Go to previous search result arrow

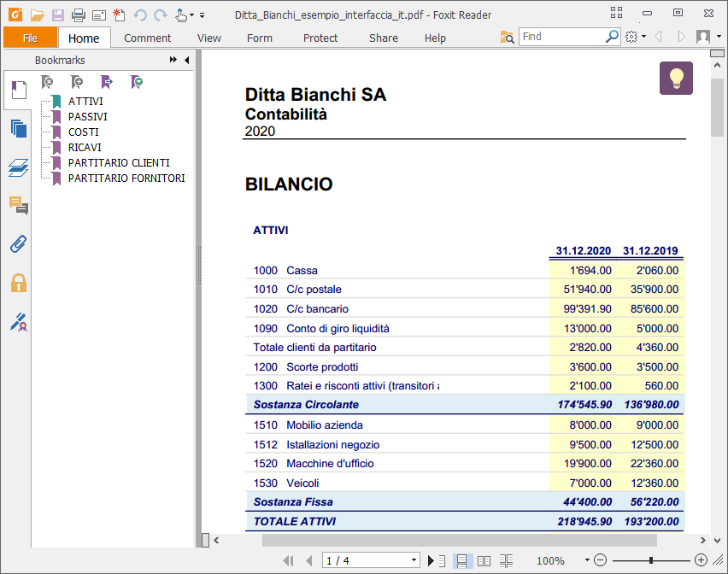click(x=658, y=36)
